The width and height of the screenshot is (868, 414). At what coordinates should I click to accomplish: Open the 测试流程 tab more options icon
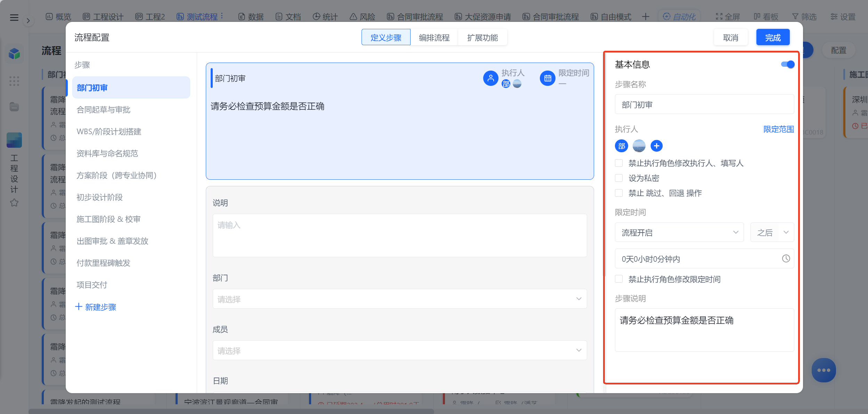pyautogui.click(x=222, y=16)
